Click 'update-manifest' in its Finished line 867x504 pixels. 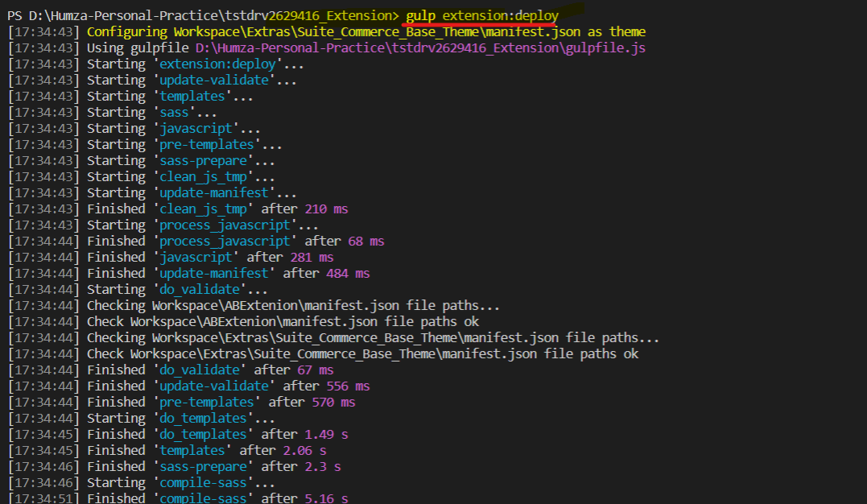click(x=214, y=273)
